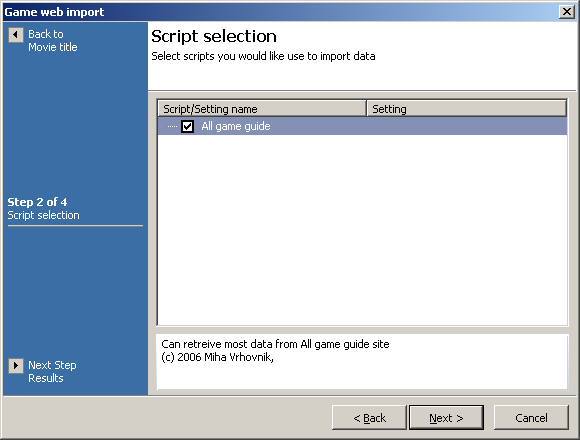Screen dimensions: 580x440
Task: Click the Script selection heading text
Action: coord(214,37)
